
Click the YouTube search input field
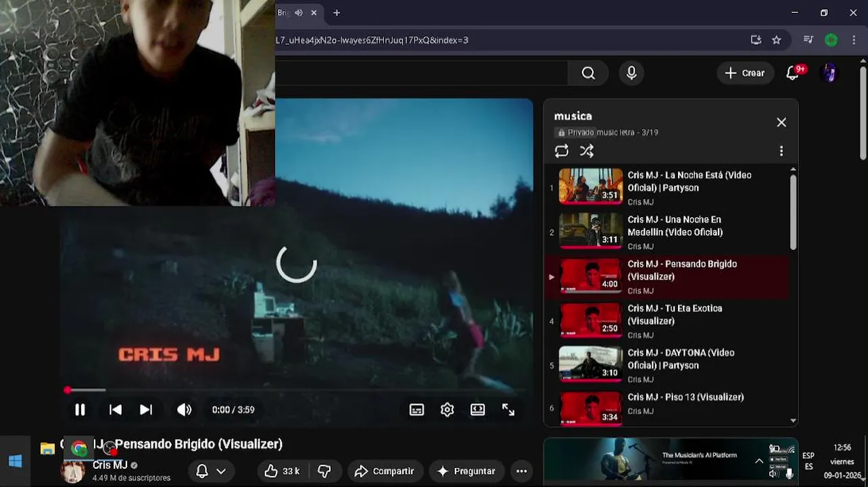421,73
